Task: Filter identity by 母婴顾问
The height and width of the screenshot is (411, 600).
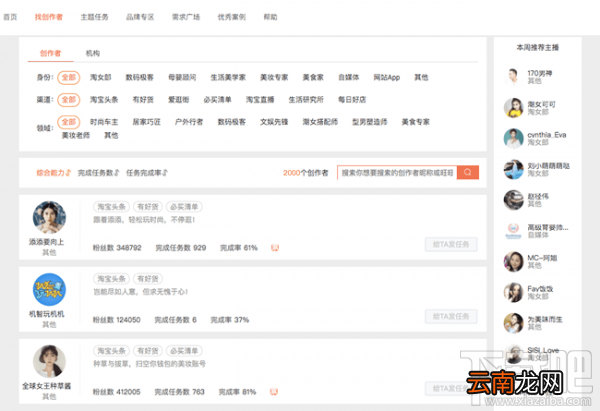Action: coord(182,77)
